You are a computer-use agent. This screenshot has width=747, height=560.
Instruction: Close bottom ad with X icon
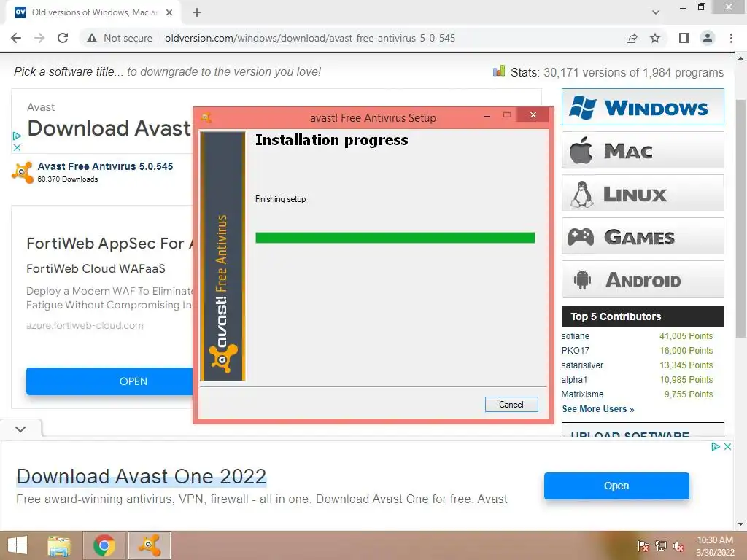click(x=727, y=447)
